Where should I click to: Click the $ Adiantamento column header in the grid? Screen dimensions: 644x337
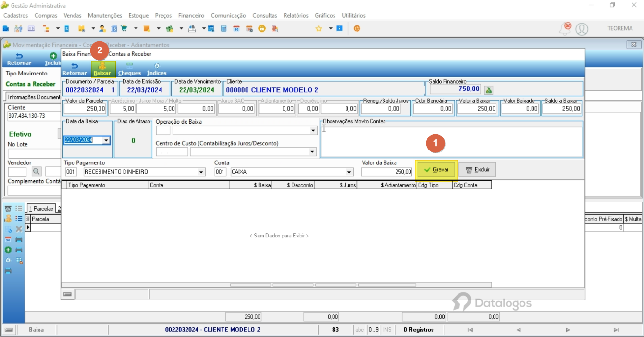pos(387,185)
